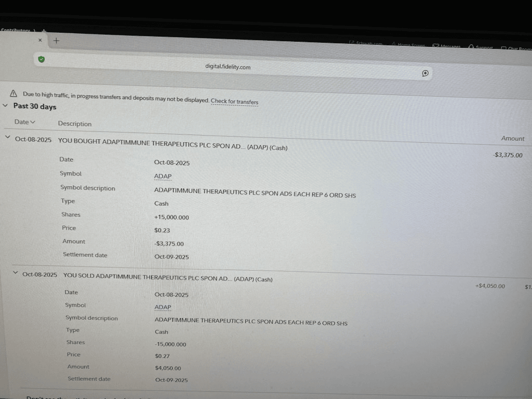This screenshot has height=399, width=532.
Task: Click the Oct-08-2025 date beside YOU SOLD
Action: 39,274
